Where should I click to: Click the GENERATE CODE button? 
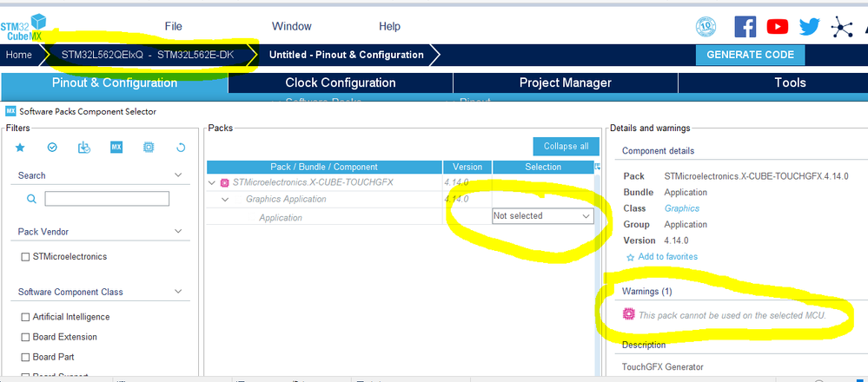point(750,55)
